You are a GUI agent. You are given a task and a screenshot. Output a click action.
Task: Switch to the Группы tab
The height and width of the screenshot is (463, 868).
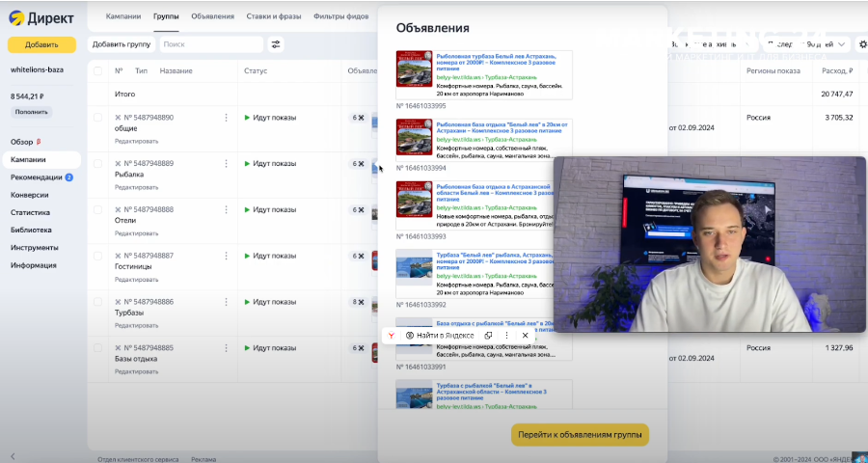(166, 16)
